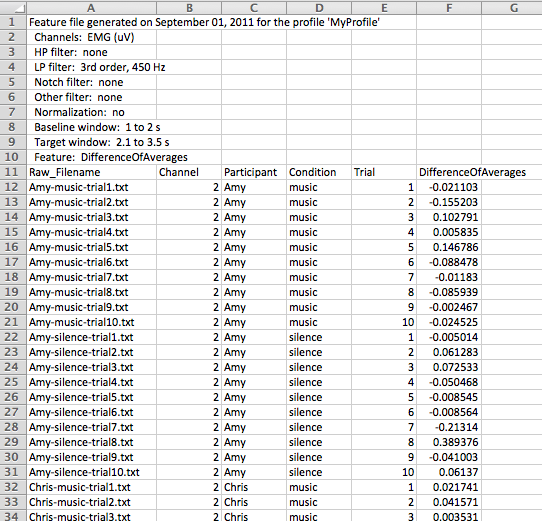Select cell Amy-silence-trial8.txt
This screenshot has height=521, width=542.
click(91, 442)
